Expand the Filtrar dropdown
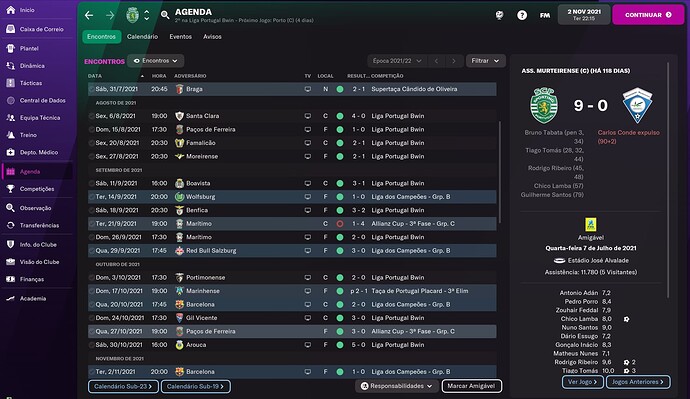Screen dimensions: 690x399 point(485,61)
